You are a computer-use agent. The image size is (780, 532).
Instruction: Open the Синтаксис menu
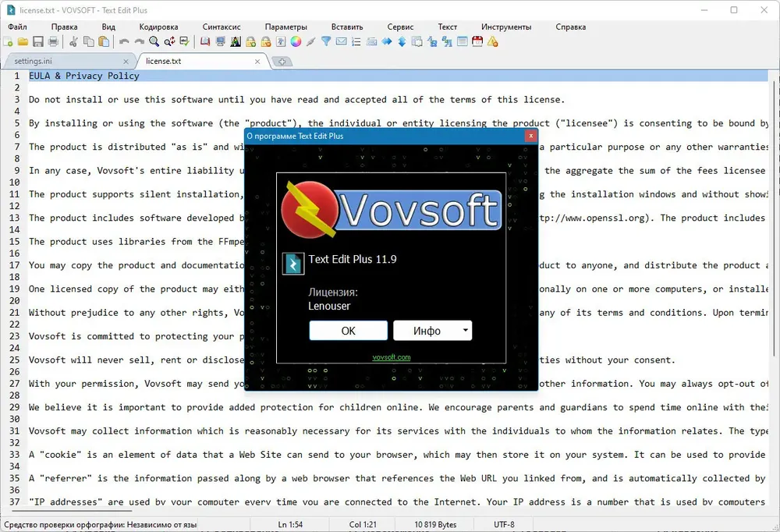click(222, 27)
